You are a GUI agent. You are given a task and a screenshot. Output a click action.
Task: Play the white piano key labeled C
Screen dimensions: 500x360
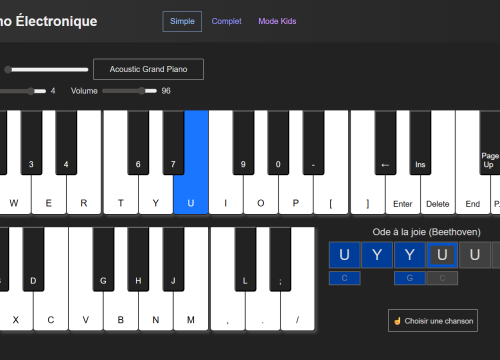pos(51,313)
